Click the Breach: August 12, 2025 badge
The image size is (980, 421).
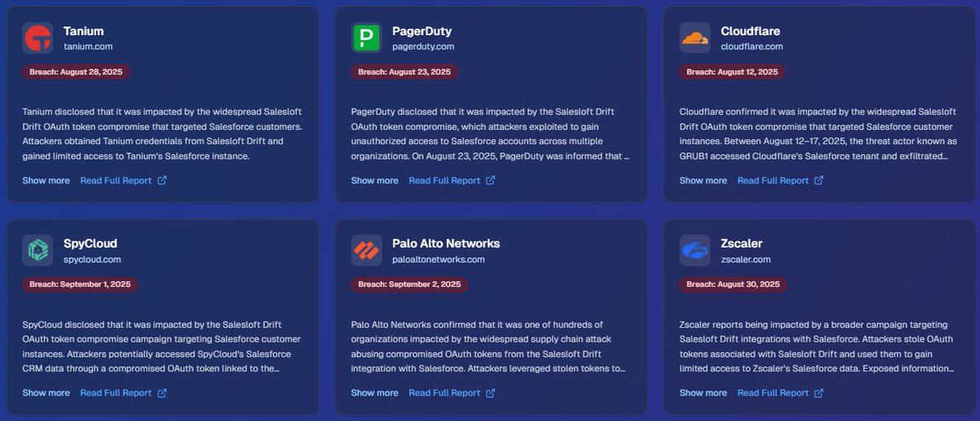[x=733, y=72]
